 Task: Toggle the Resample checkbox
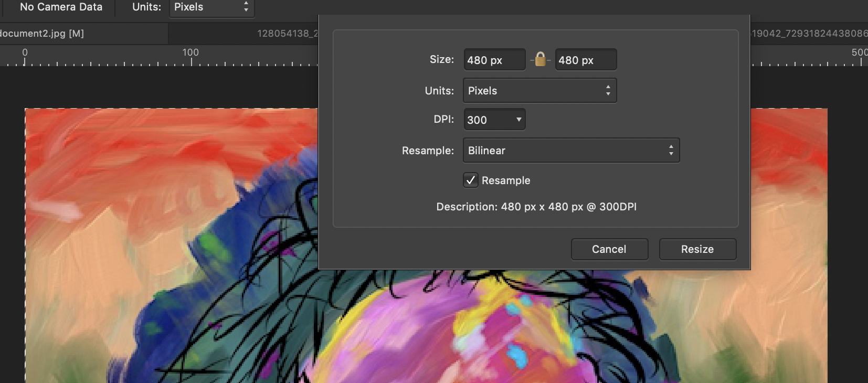[x=471, y=180]
